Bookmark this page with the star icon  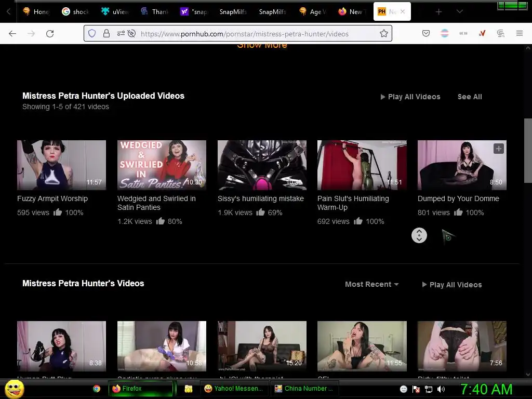pos(384,33)
